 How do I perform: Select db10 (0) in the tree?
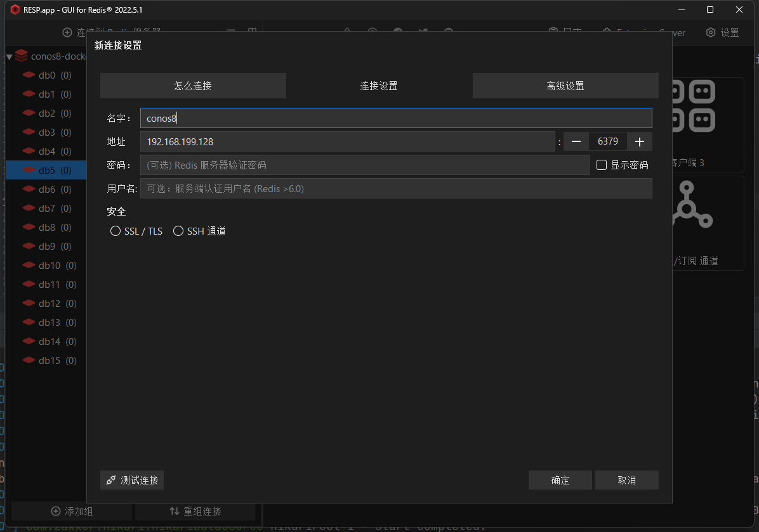pyautogui.click(x=46, y=266)
